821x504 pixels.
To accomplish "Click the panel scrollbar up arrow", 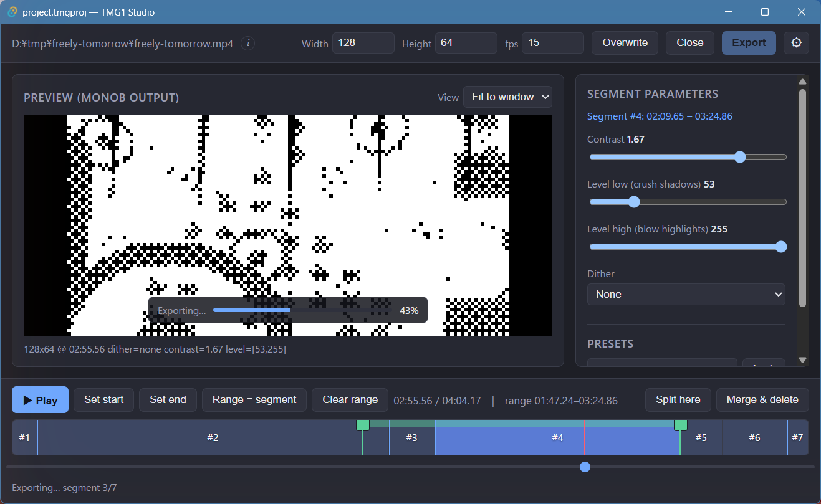I will pos(803,82).
